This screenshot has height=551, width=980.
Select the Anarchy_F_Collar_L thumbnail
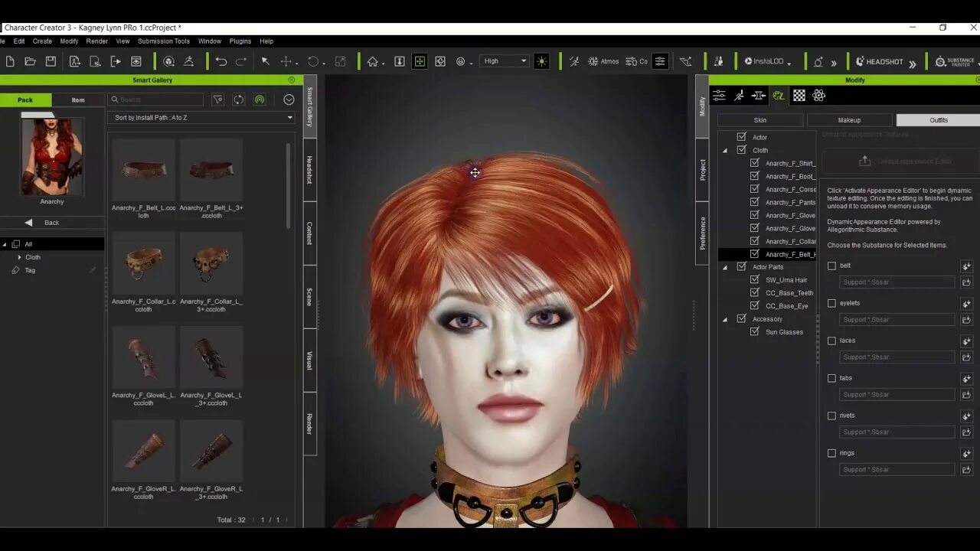(143, 263)
